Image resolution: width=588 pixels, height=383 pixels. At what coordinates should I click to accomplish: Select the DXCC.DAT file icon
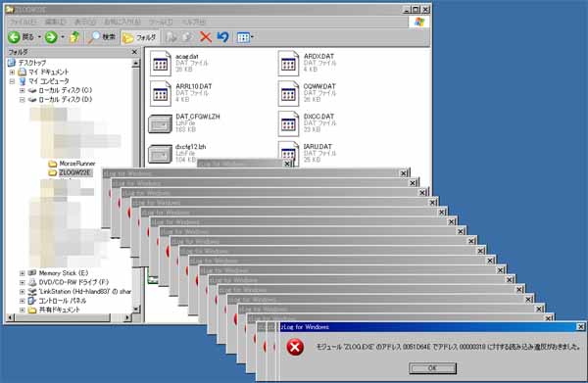[288, 123]
